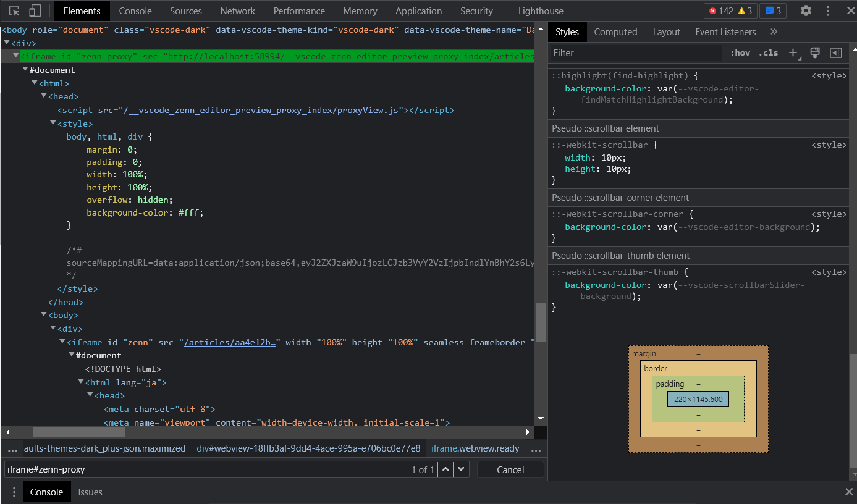The width and height of the screenshot is (857, 504).
Task: Select the inspect element cursor icon
Action: pyautogui.click(x=14, y=10)
